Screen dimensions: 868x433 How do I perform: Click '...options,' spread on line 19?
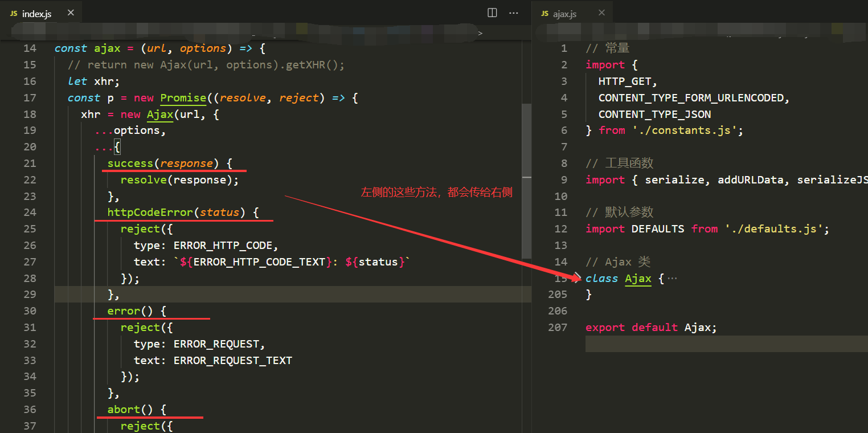[x=130, y=131]
